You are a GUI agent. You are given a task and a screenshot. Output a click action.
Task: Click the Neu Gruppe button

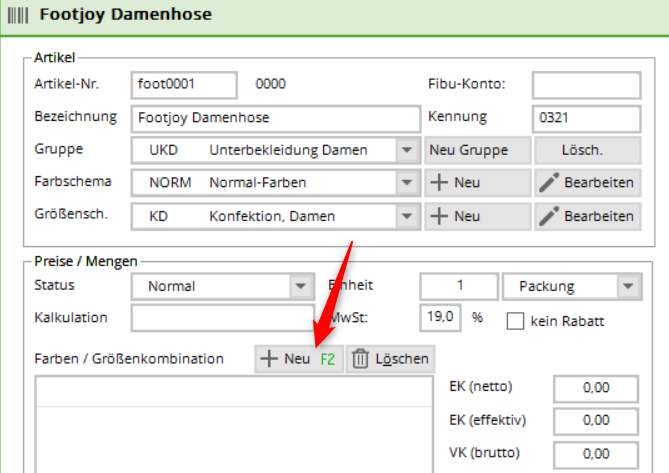coord(477,150)
